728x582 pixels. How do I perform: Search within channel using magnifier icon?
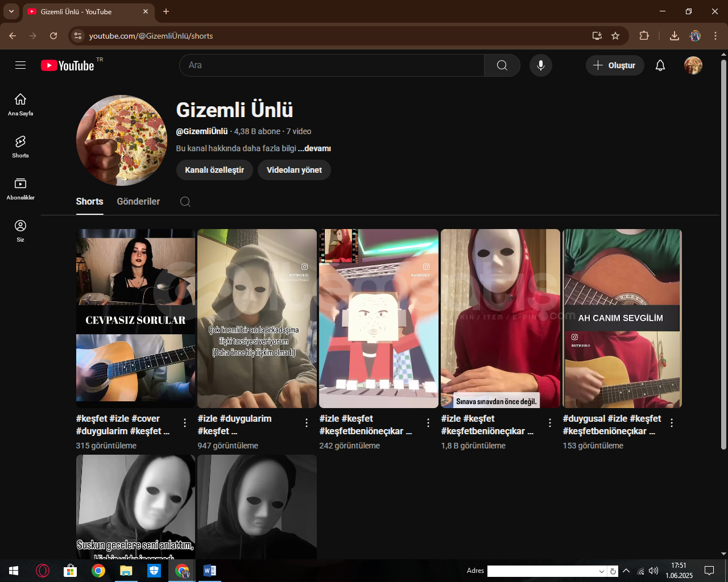tap(185, 202)
